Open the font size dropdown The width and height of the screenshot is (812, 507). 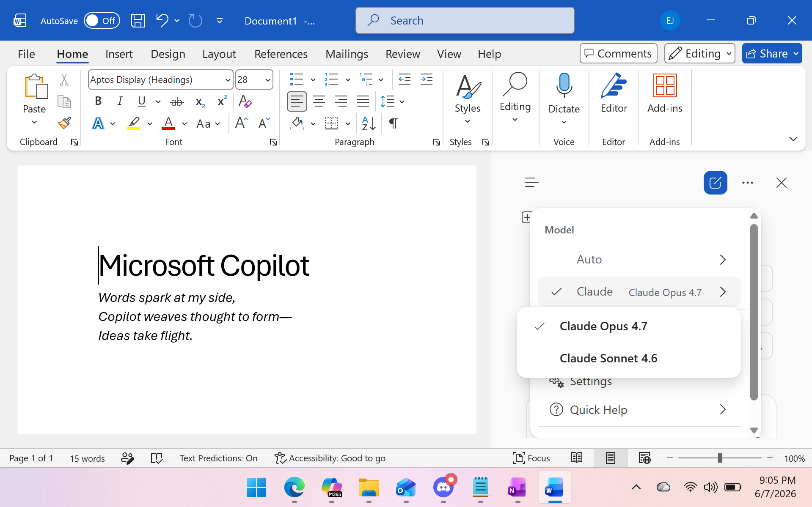tap(268, 79)
